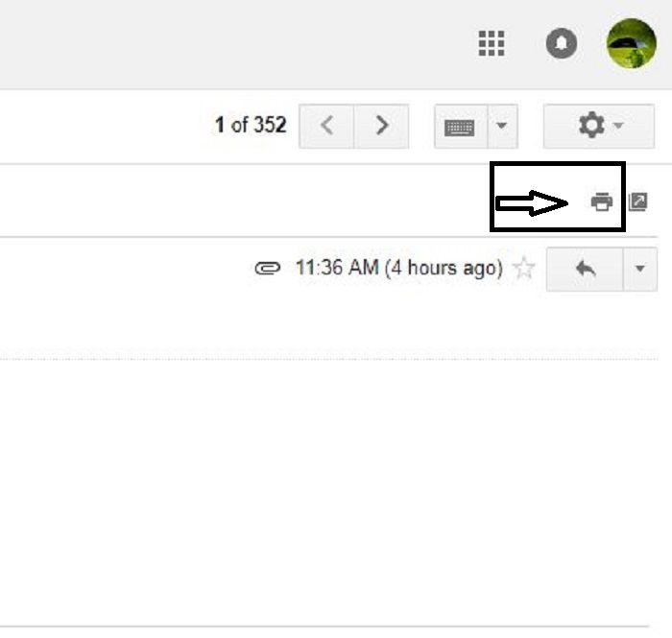The width and height of the screenshot is (672, 638).
Task: Expand the More options arrow beside reply
Action: point(640,269)
